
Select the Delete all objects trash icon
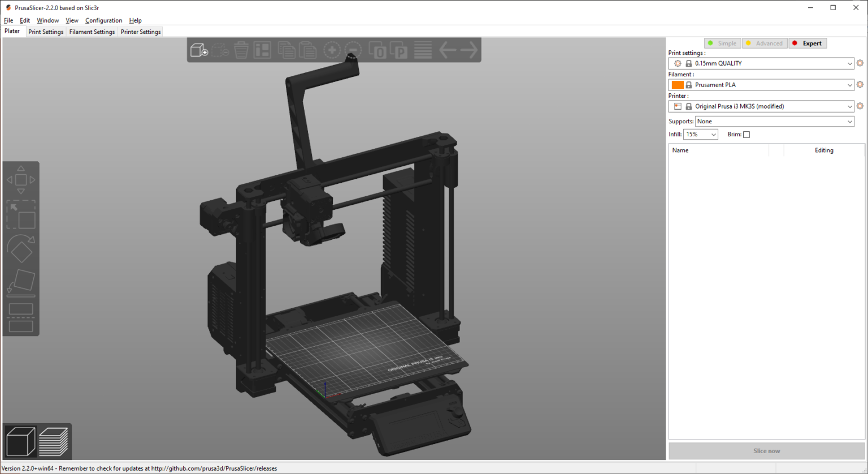(x=240, y=50)
